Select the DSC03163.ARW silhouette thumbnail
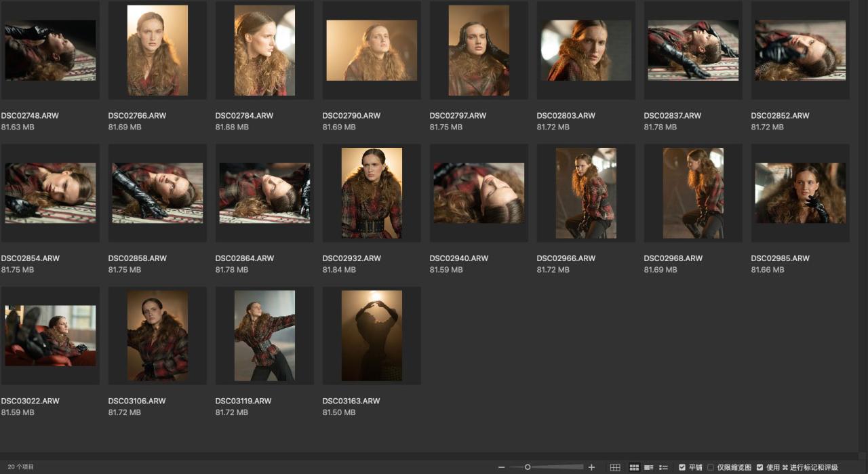The width and height of the screenshot is (868, 474). (x=372, y=336)
